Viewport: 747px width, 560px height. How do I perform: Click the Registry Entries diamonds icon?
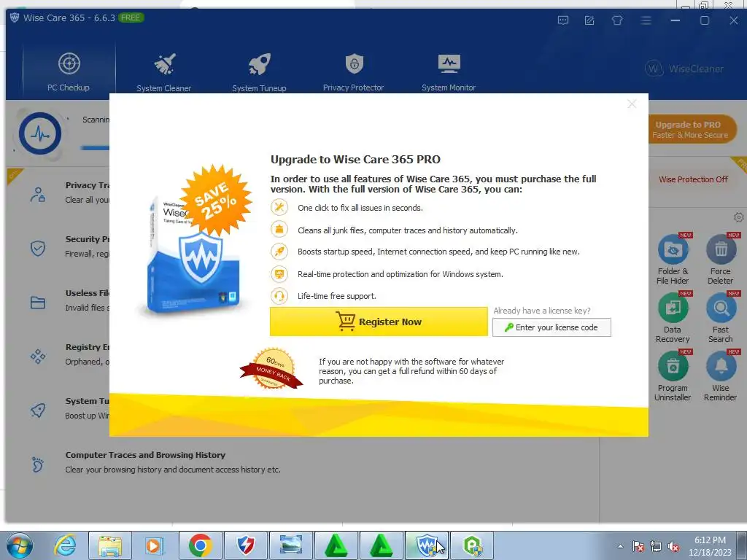click(x=38, y=356)
